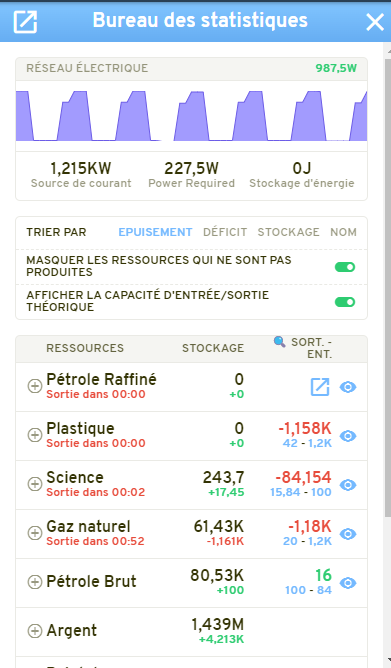The height and width of the screenshot is (668, 391).
Task: Select the Epuisement sort option
Action: [x=155, y=232]
